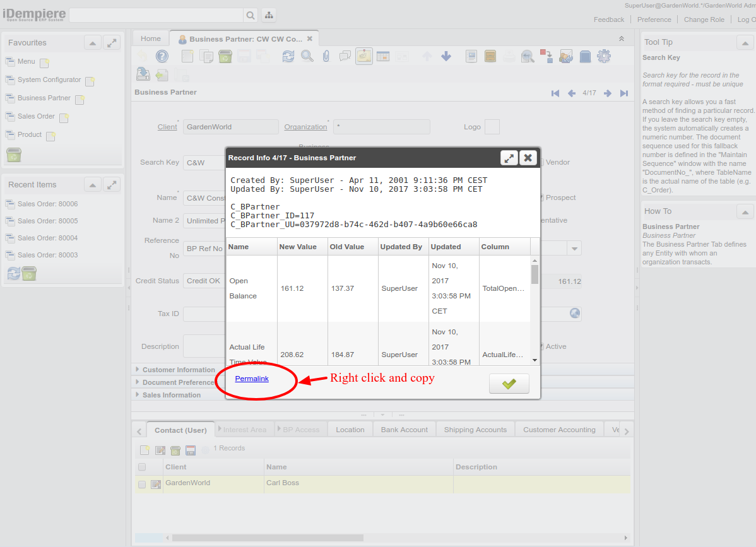Toggle the Active checkbox
The height and width of the screenshot is (547, 756).
click(x=540, y=346)
